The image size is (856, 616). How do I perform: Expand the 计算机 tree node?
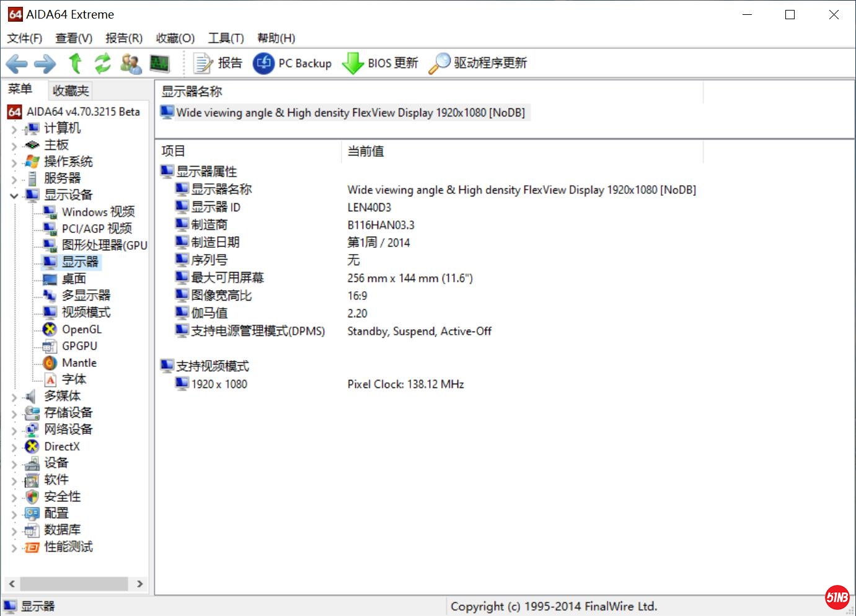pyautogui.click(x=14, y=129)
